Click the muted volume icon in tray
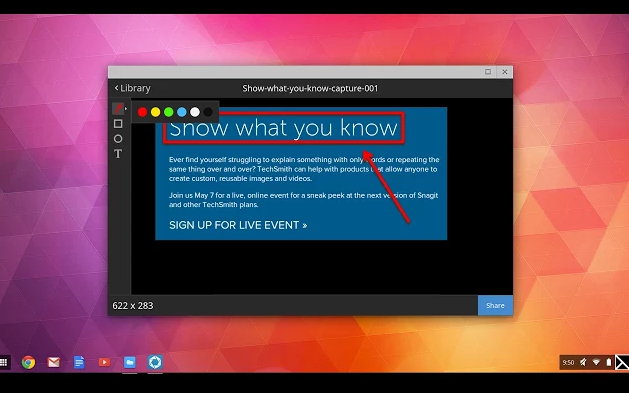 click(583, 363)
